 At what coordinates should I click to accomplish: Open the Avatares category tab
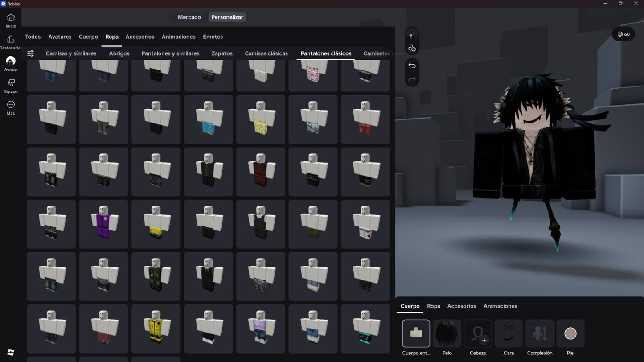[x=60, y=37]
